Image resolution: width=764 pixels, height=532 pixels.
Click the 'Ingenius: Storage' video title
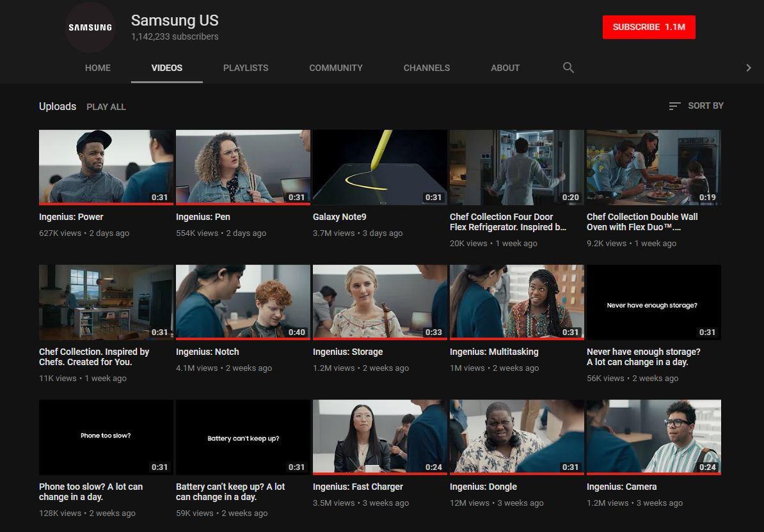[x=348, y=352]
